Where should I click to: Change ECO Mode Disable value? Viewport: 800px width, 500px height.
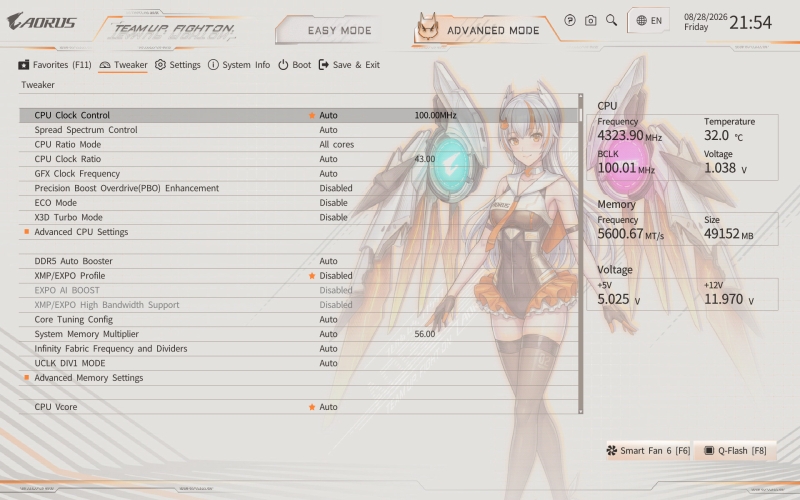tap(334, 203)
